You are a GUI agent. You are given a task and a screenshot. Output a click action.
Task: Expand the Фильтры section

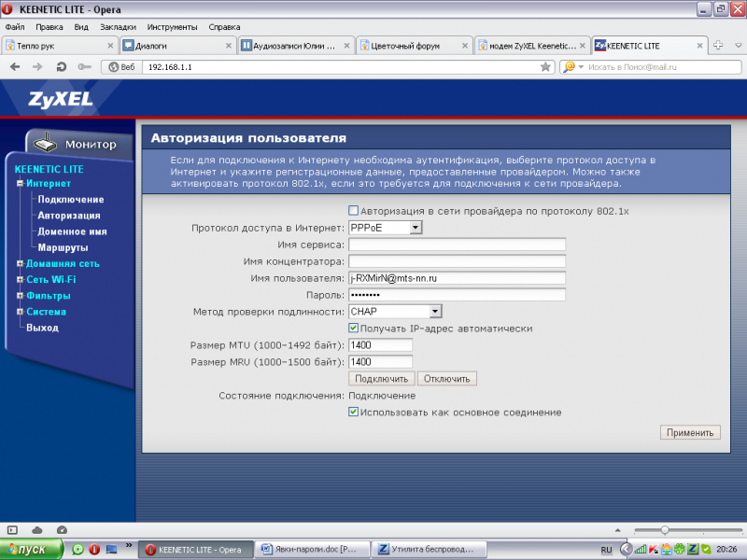coord(20,296)
